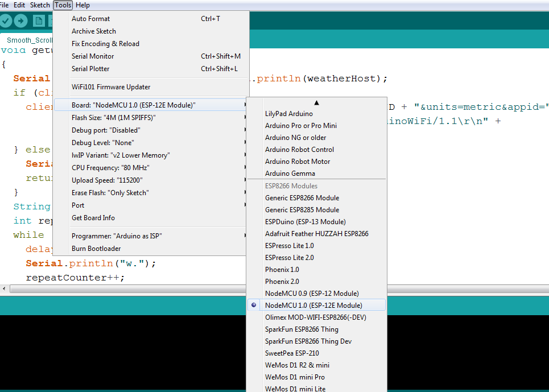The image size is (549, 392).
Task: Switch to the Smooth_Scroll sketch tab
Action: click(x=28, y=40)
